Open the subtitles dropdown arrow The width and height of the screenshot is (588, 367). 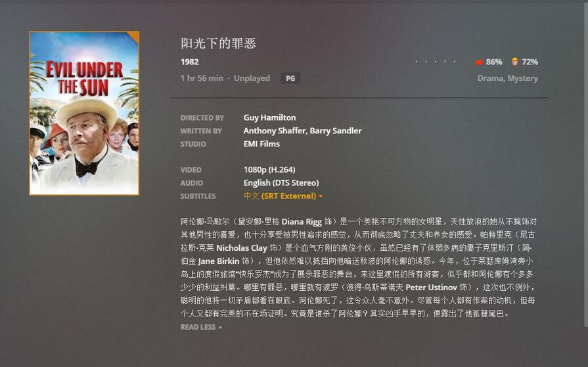321,196
